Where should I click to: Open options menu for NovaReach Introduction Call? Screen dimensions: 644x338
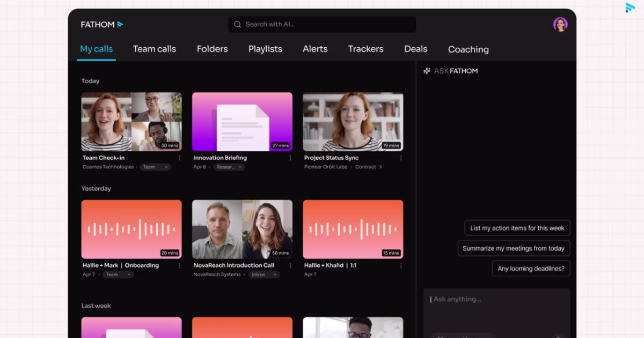tap(290, 266)
